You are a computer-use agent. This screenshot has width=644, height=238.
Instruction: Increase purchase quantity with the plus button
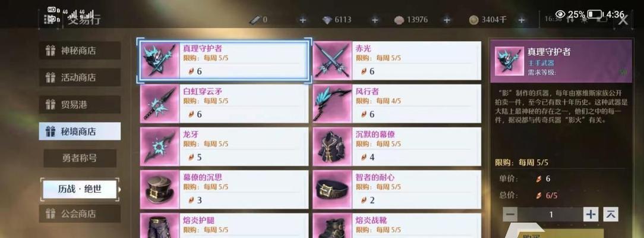click(x=591, y=214)
